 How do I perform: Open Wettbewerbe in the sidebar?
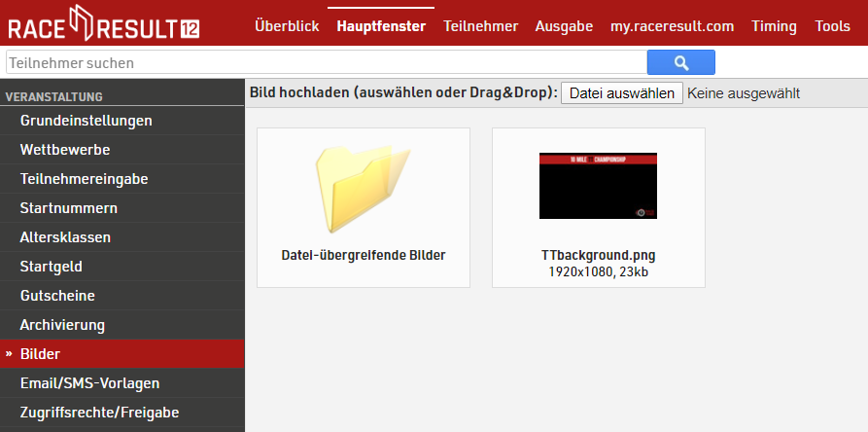pyautogui.click(x=64, y=150)
